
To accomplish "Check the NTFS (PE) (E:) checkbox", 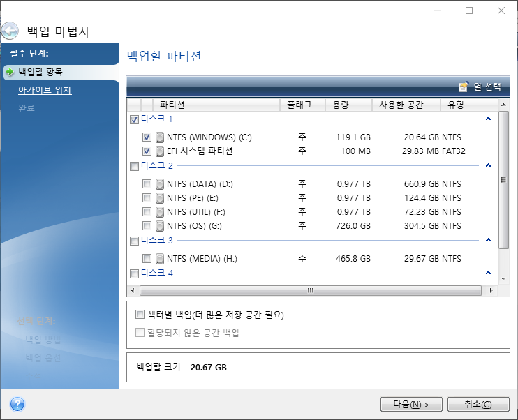I will pyautogui.click(x=147, y=197).
